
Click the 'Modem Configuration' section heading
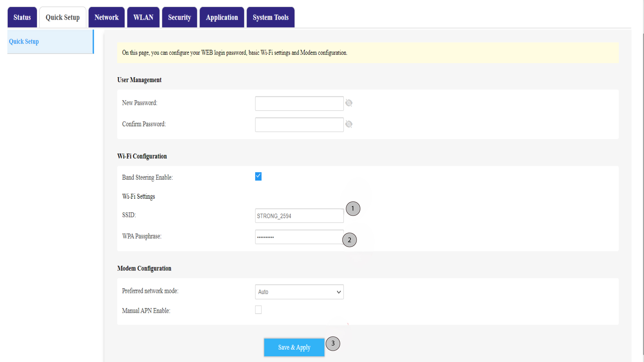point(144,268)
